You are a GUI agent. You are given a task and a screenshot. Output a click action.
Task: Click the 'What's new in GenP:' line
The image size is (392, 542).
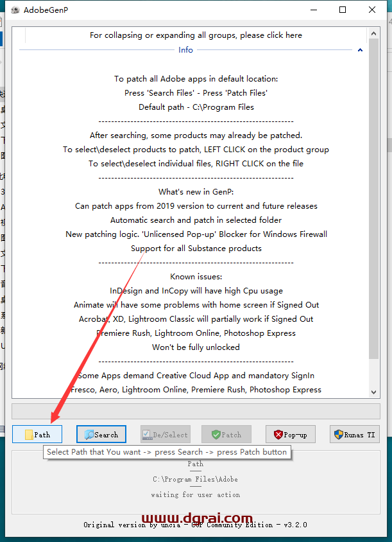point(196,192)
